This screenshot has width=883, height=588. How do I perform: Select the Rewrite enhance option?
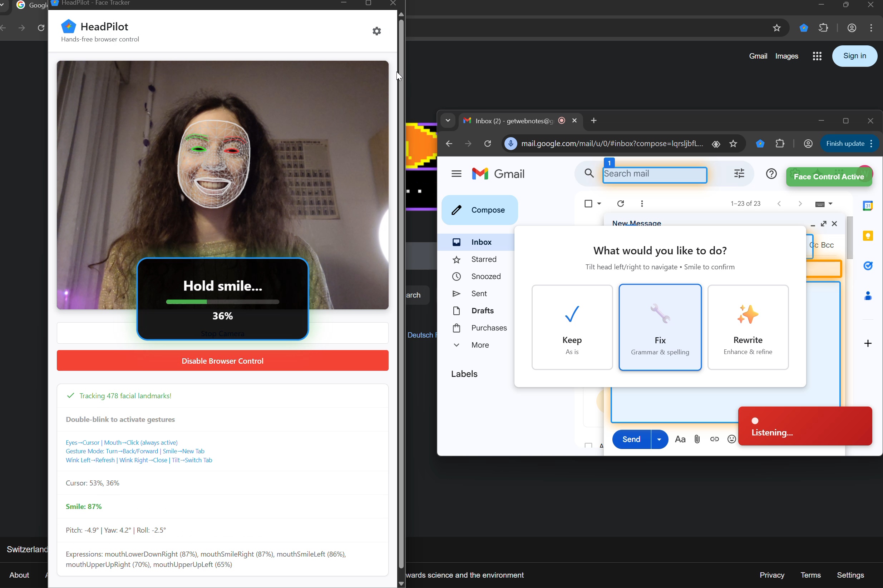click(748, 327)
